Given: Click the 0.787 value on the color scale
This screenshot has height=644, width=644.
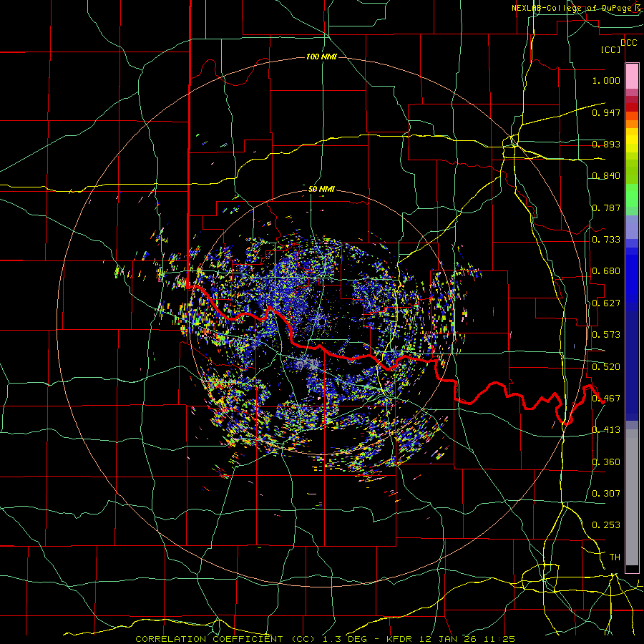Looking at the screenshot, I should point(606,208).
